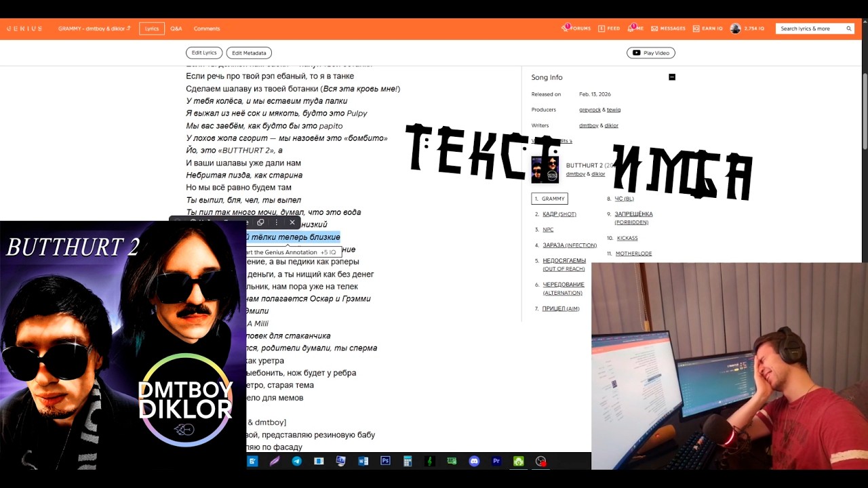Open track 3 NPC
This screenshot has height=488, width=868.
click(548, 230)
